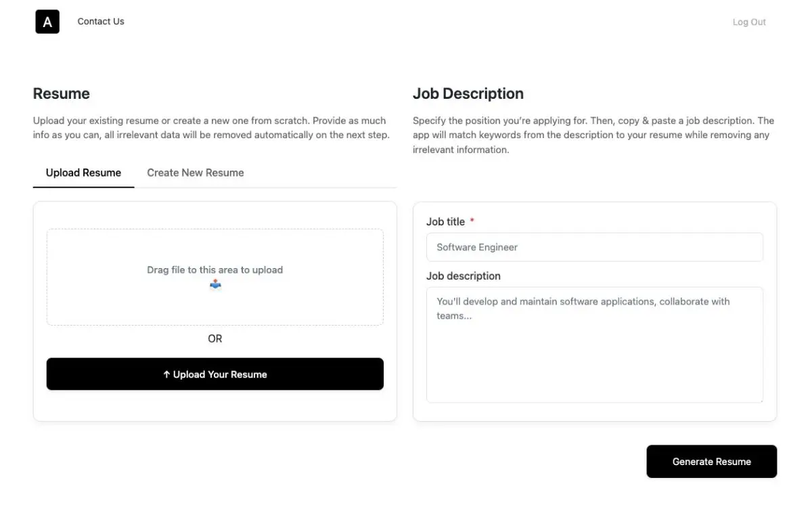Switch to the Create New Resume tab
This screenshot has height=507, width=812.
[x=195, y=173]
